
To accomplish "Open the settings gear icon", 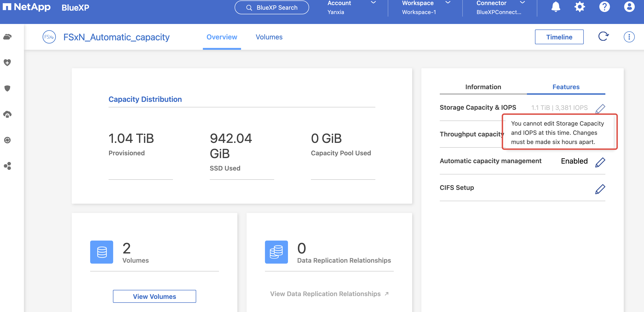I will [580, 7].
